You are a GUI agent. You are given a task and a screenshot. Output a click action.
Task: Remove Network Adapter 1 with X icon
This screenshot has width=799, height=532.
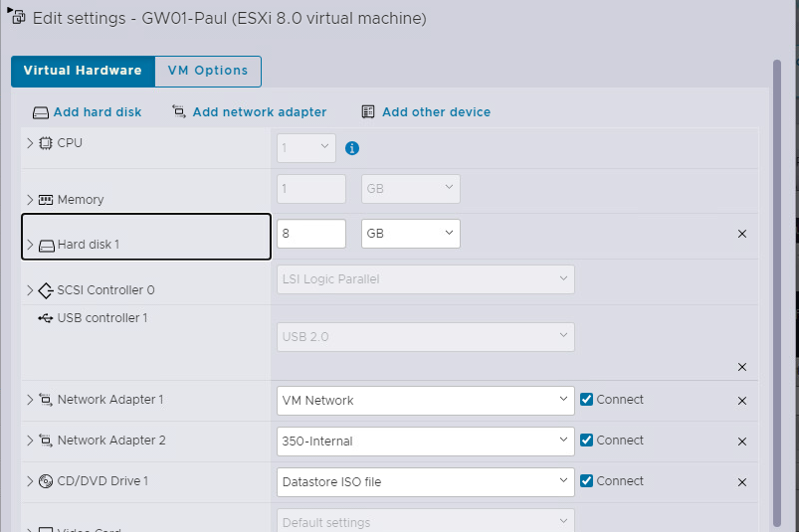(741, 401)
